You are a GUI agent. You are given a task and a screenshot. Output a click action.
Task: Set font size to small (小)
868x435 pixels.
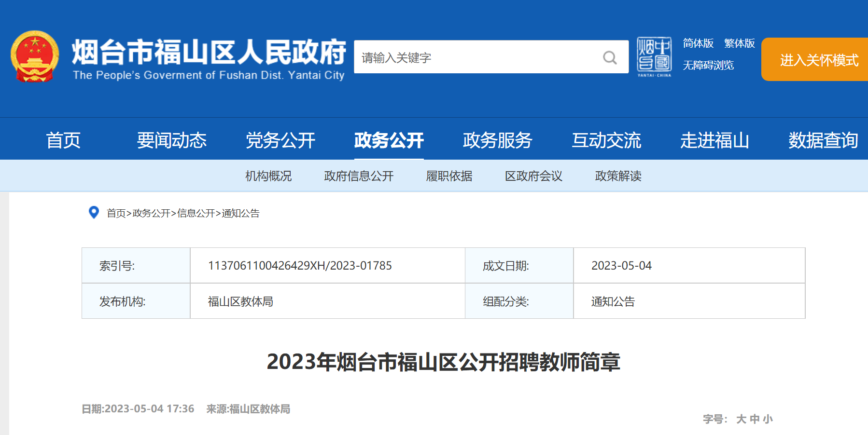coord(768,419)
